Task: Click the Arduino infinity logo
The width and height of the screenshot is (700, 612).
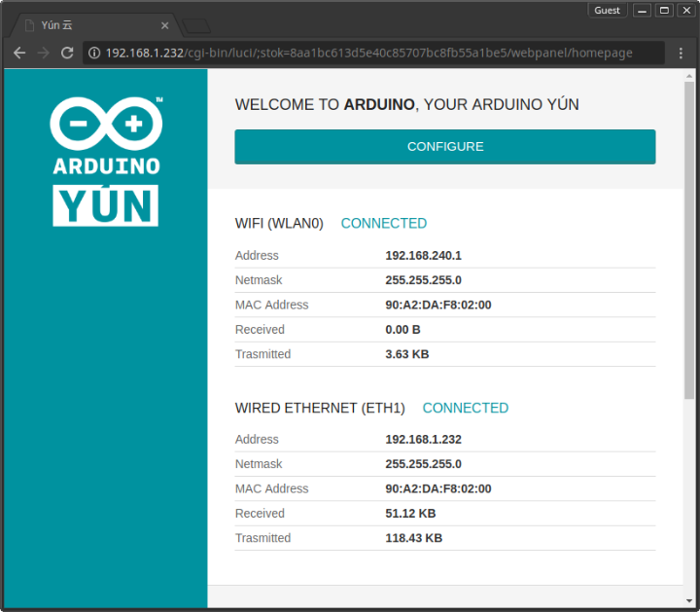Action: pyautogui.click(x=106, y=125)
